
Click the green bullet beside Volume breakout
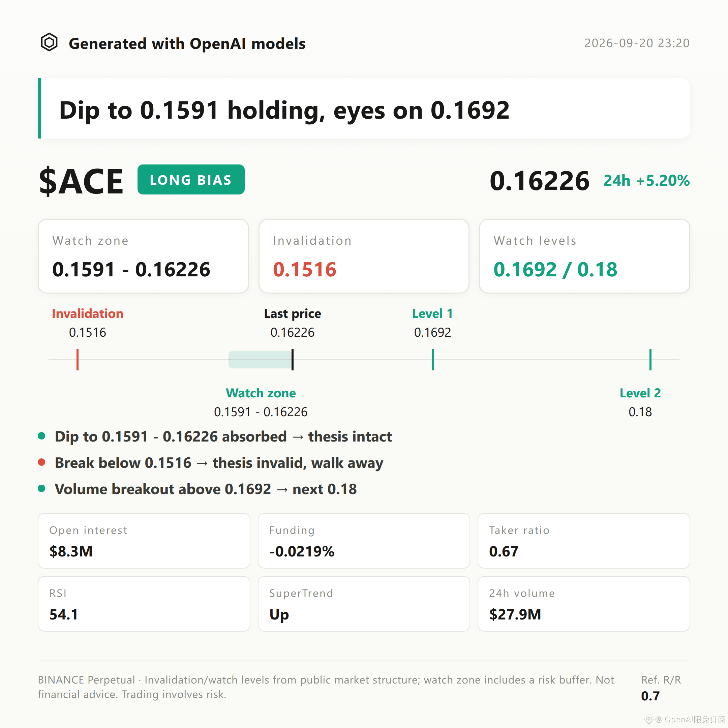point(42,489)
